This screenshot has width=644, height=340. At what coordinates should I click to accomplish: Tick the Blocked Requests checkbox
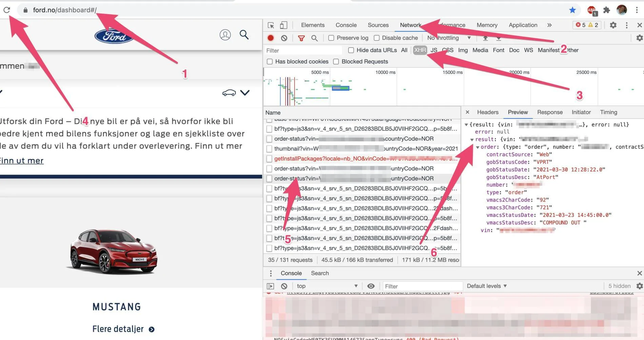point(336,62)
